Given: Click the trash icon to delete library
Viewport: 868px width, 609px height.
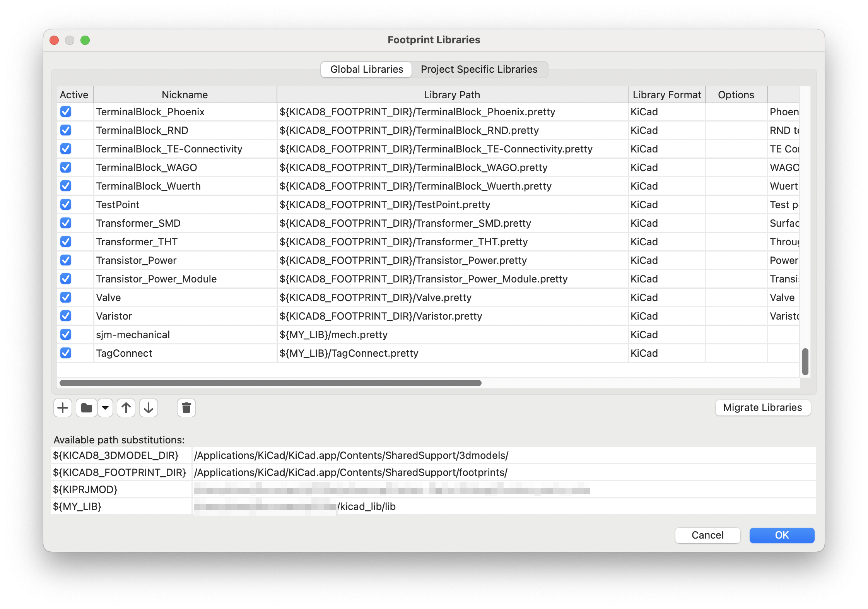Looking at the screenshot, I should [x=186, y=408].
